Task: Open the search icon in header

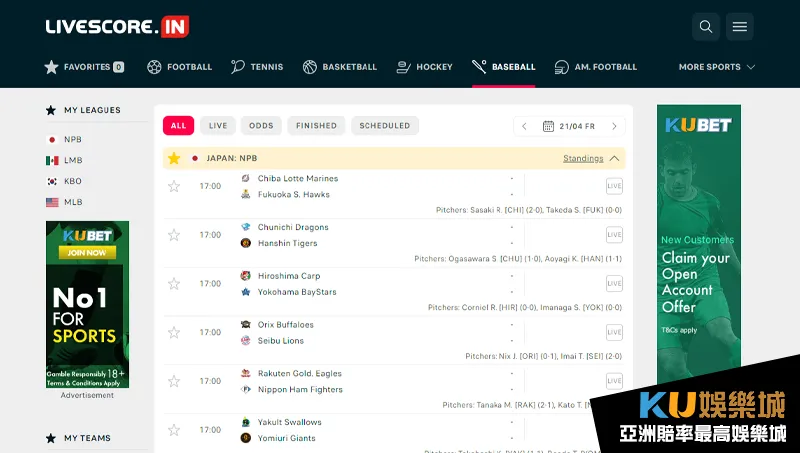Action: 706,27
